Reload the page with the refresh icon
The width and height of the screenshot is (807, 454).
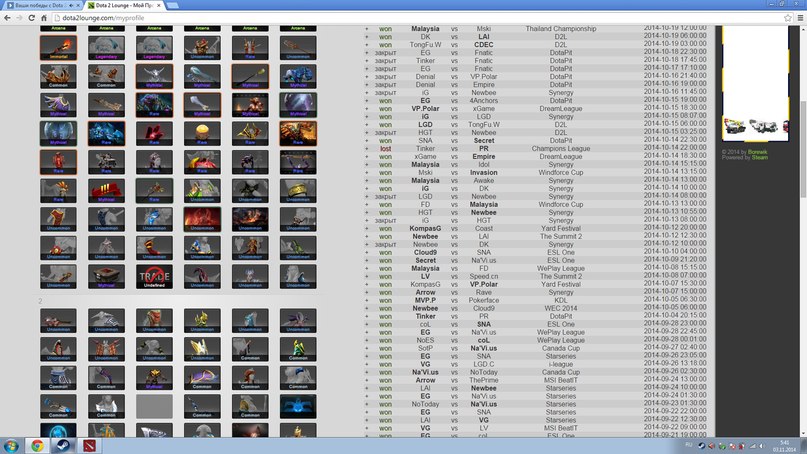(31, 18)
